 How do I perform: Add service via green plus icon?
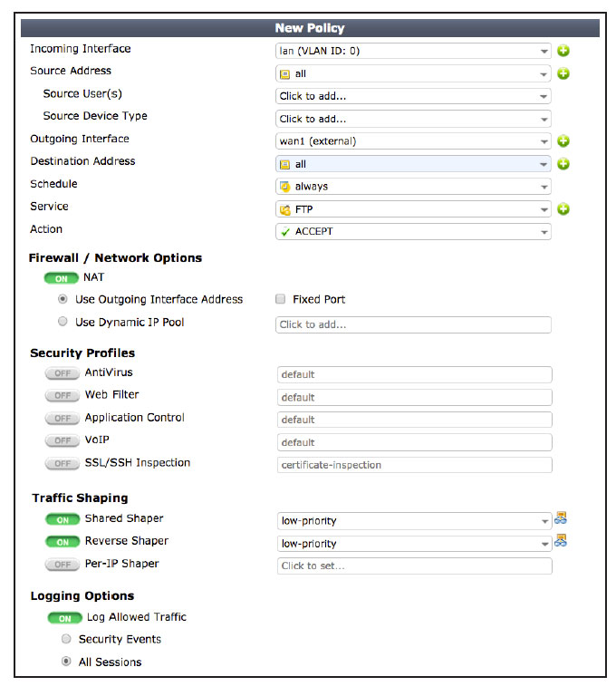click(x=563, y=209)
